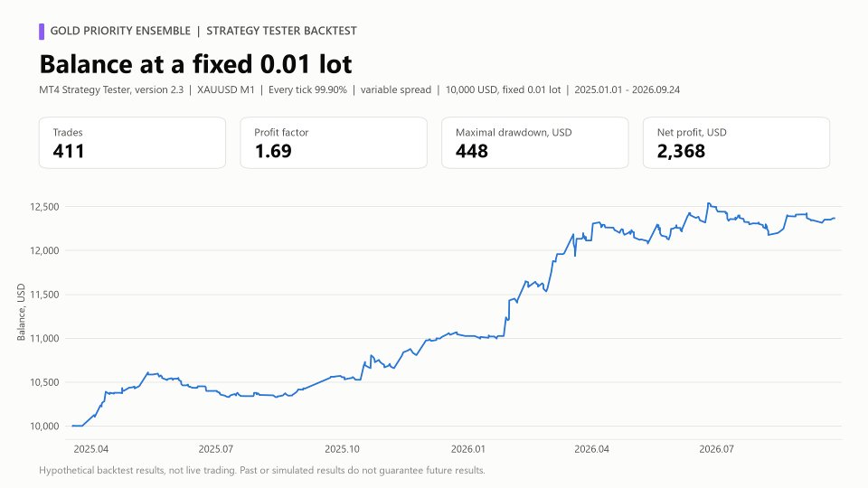Click the balance curve peak above 12,500
Viewport: 868px width, 488px height.
tap(709, 203)
